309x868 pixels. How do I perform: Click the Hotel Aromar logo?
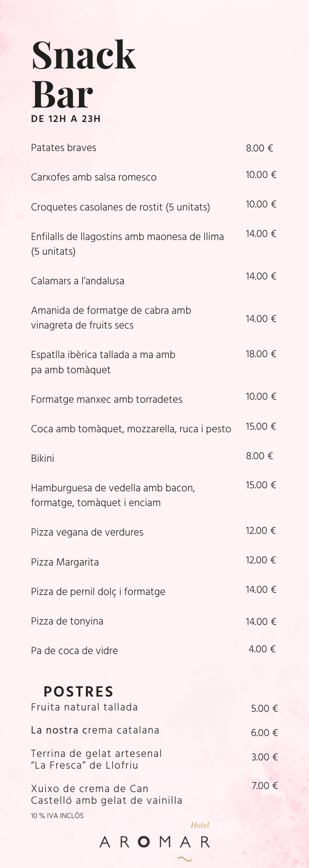(155, 841)
